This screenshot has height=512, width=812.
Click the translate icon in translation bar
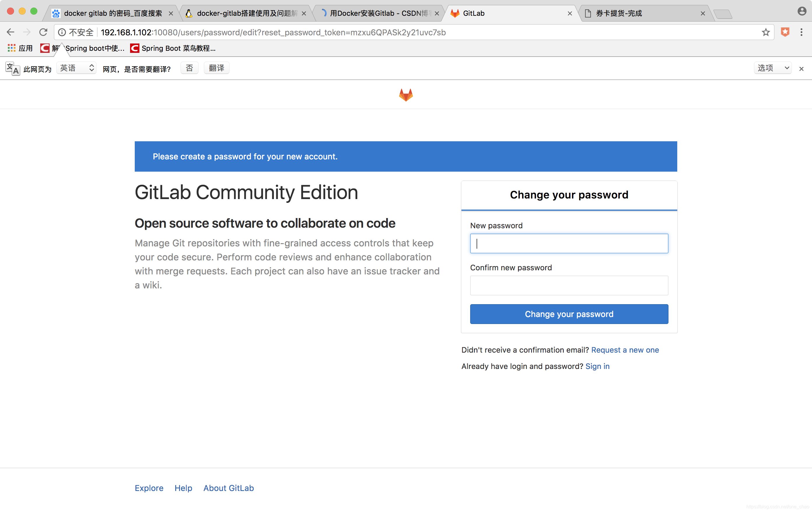13,69
